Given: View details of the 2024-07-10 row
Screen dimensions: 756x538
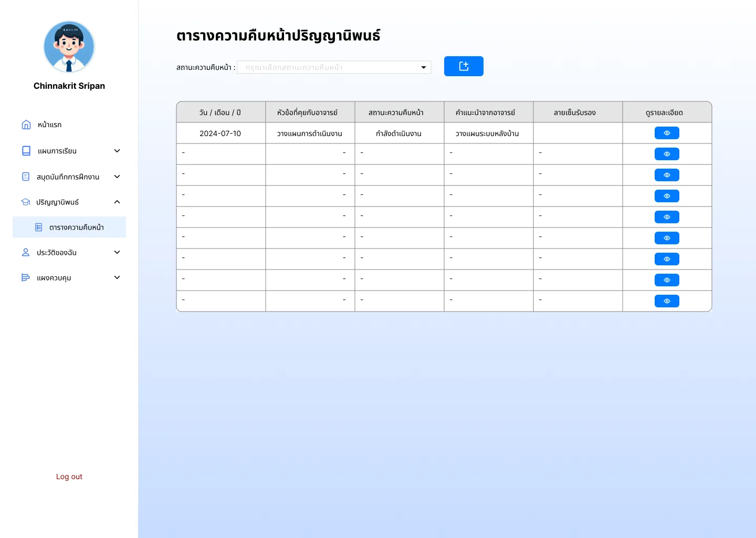Looking at the screenshot, I should pos(667,133).
